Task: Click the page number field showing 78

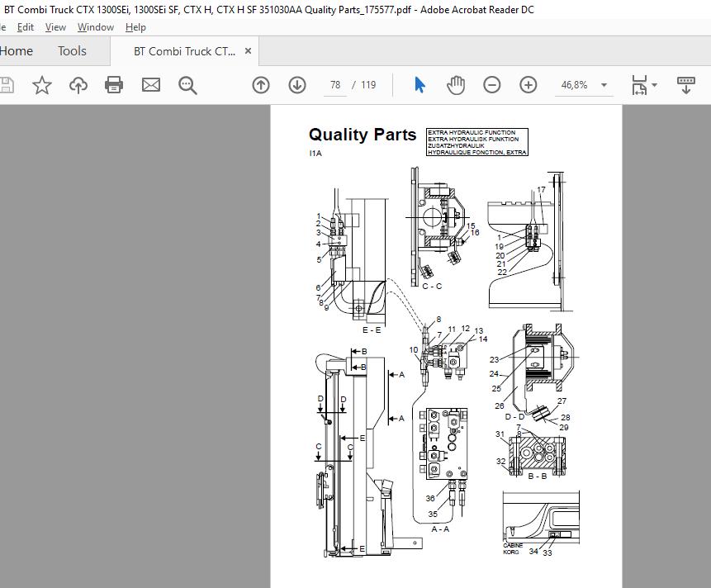Action: tap(335, 85)
